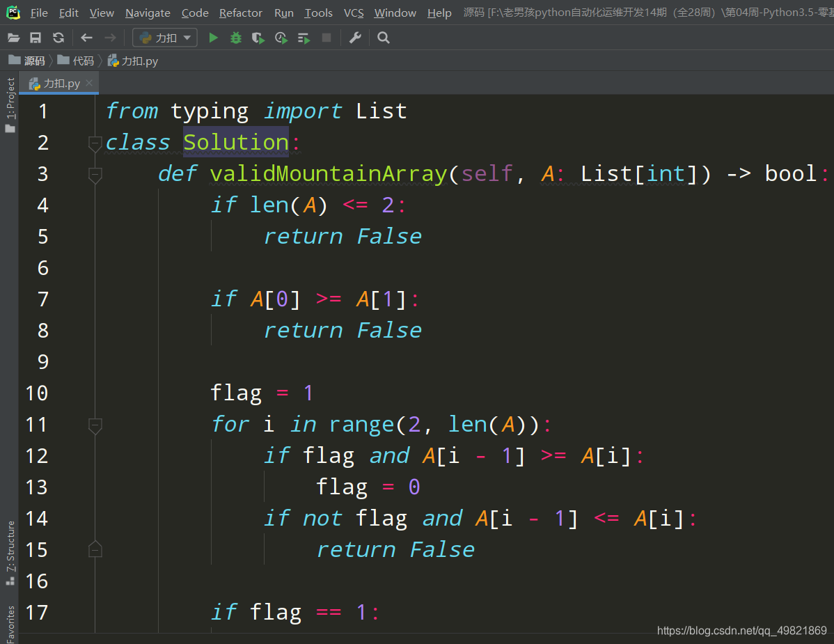Click the Concurrency diagram run icon
Image resolution: width=834 pixels, height=644 pixels.
click(x=304, y=38)
